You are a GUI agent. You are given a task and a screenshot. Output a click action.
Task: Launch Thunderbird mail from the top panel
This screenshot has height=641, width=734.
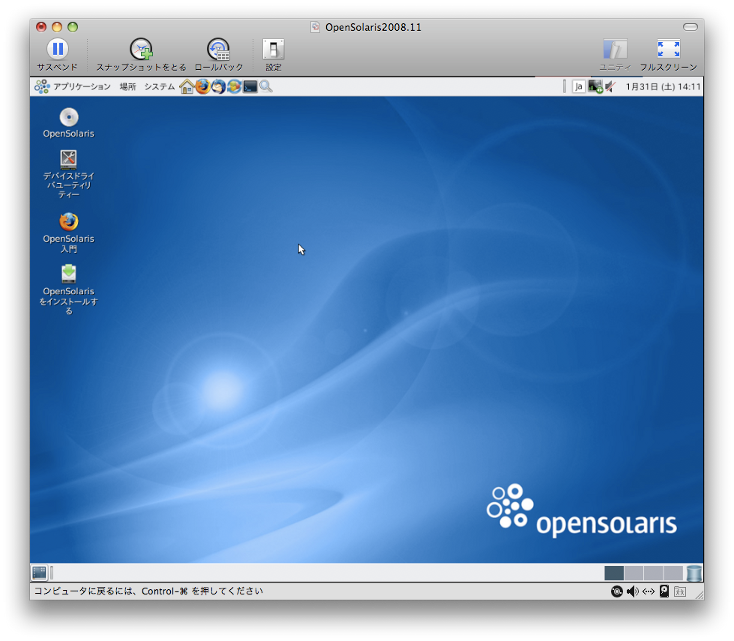[218, 87]
